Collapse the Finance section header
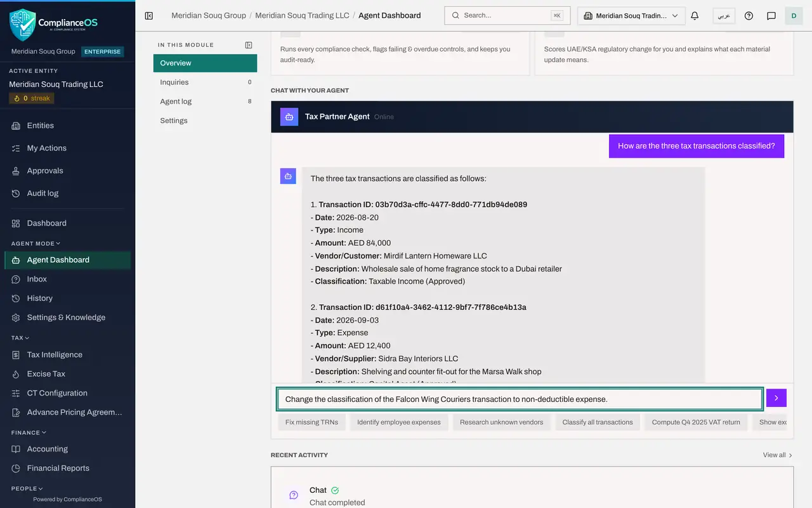The height and width of the screenshot is (508, 812). coord(29,432)
